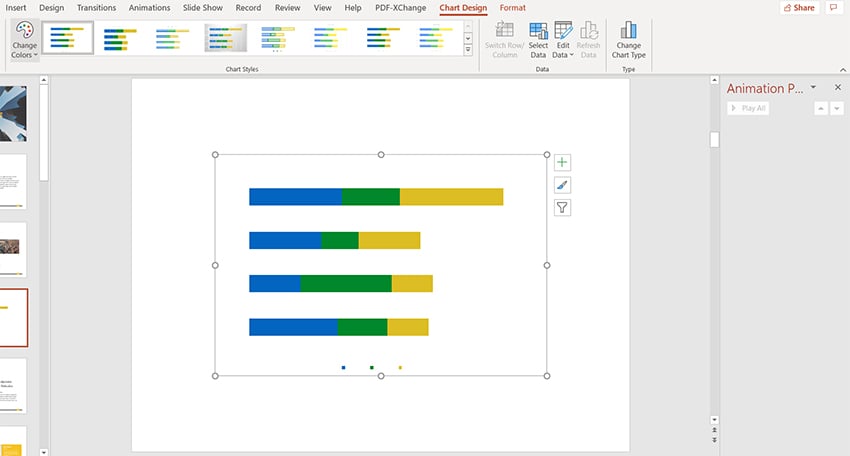Click the yellow segment of the top bar
This screenshot has height=456, width=850.
[451, 197]
